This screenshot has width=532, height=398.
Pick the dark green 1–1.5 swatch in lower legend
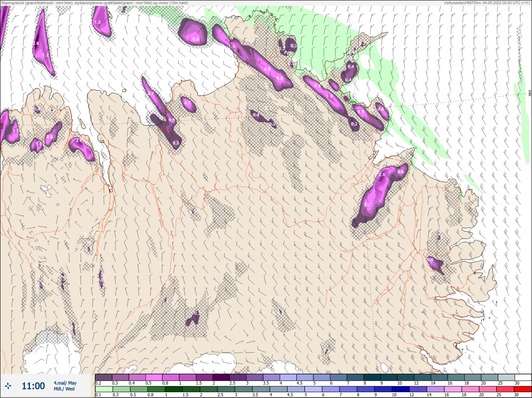tap(175, 389)
